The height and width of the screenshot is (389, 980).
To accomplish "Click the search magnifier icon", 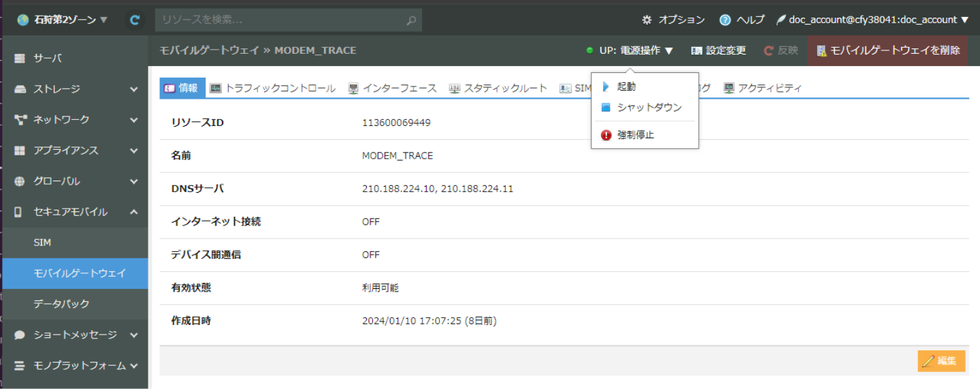I will point(411,20).
